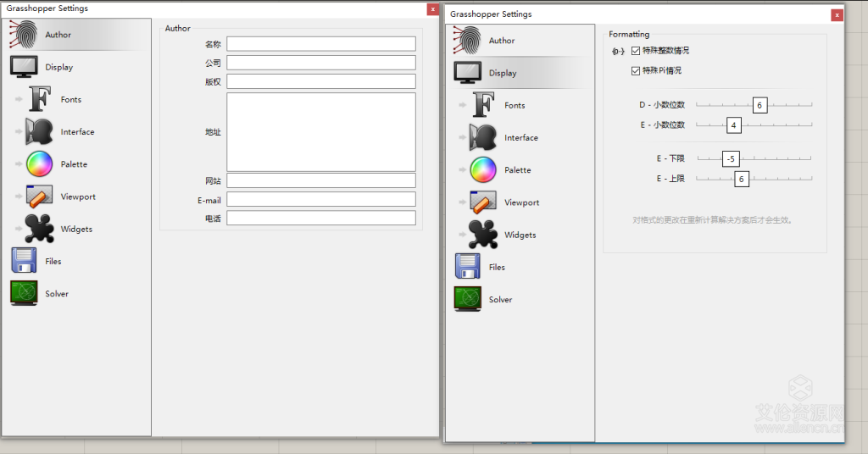Click the E - 上限 slider handle

(741, 180)
